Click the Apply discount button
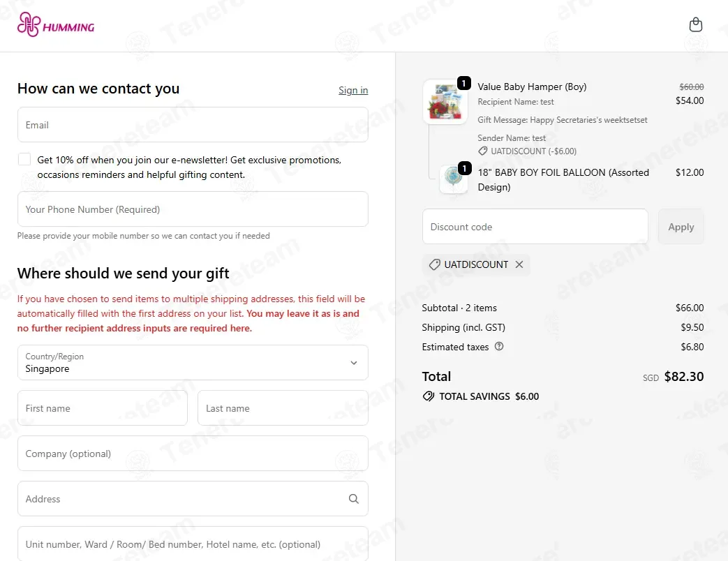 coord(681,227)
